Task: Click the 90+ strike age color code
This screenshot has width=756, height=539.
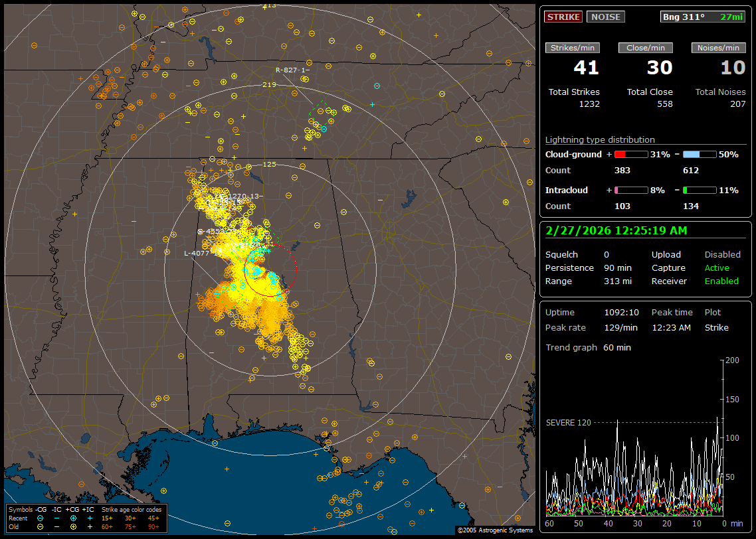Action: pyautogui.click(x=153, y=526)
